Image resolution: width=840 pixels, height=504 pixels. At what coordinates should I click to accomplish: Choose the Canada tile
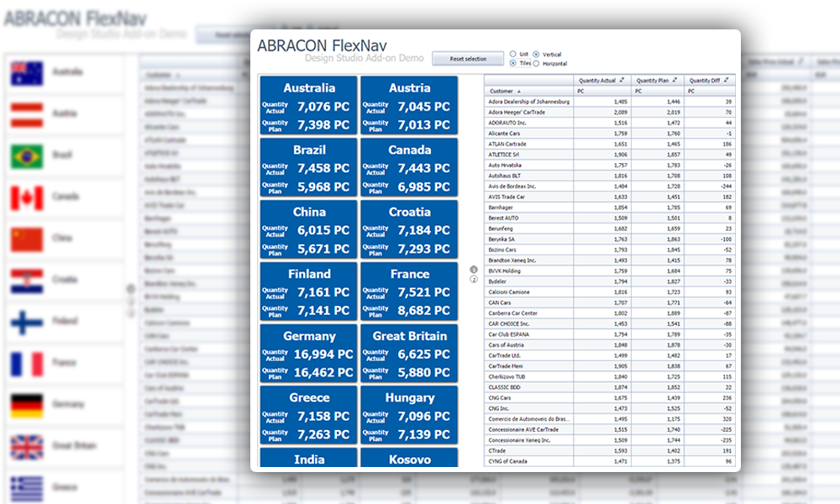tap(409, 168)
